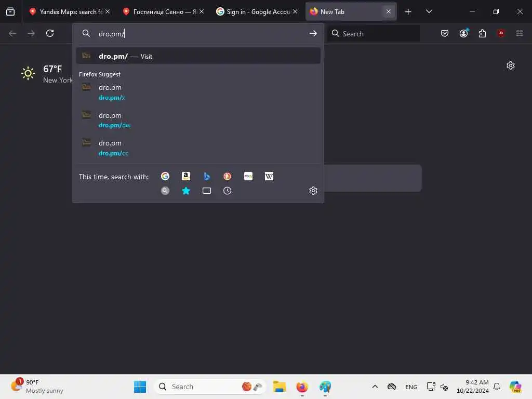Search bookmarks using the star icon

[x=185, y=191]
